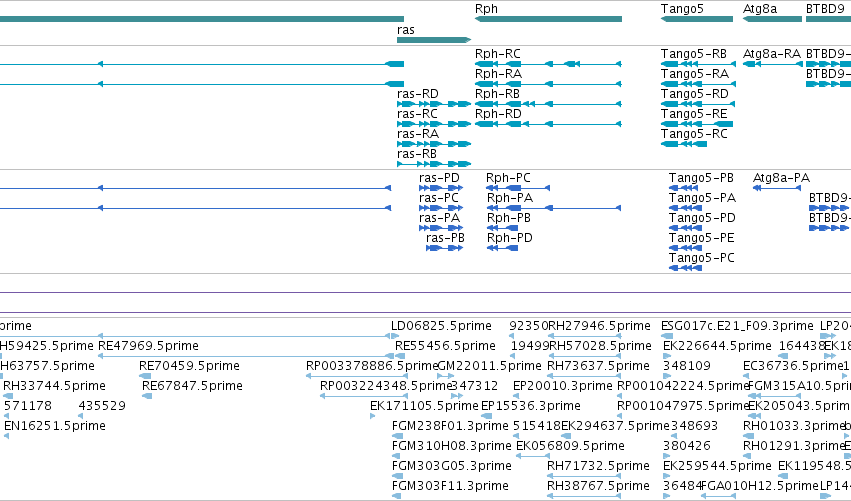The image size is (851, 501).
Task: Pick the ras-RA transcript label
Action: tap(418, 134)
